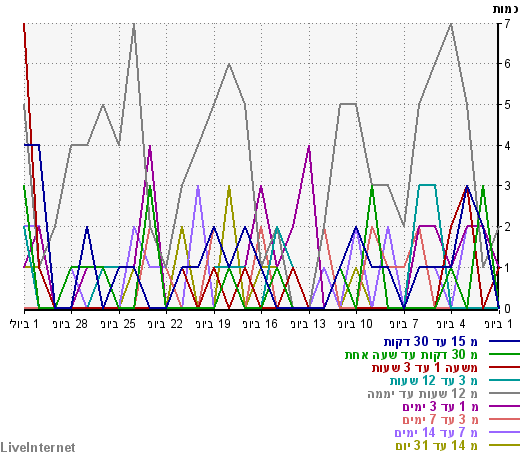Select legend label 'מ 15 עד 30 דקות'

[x=431, y=342]
